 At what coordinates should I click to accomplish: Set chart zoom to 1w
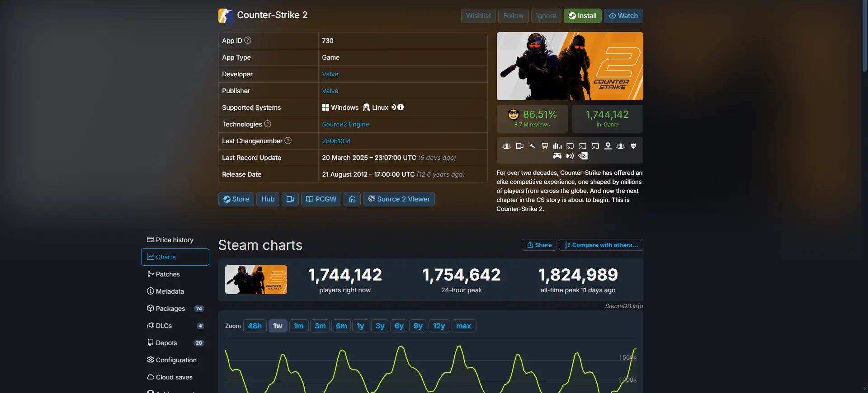[x=278, y=326]
